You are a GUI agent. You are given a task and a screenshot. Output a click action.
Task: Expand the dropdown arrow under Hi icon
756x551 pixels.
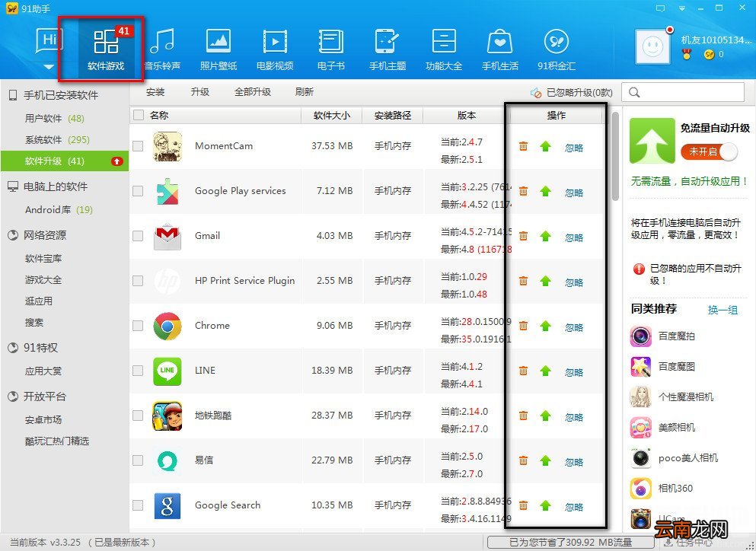49,67
